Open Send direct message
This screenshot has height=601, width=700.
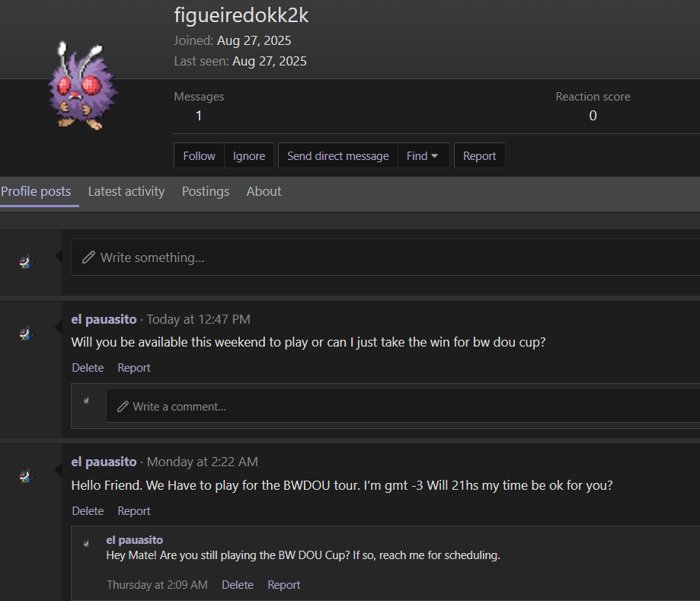click(x=338, y=156)
